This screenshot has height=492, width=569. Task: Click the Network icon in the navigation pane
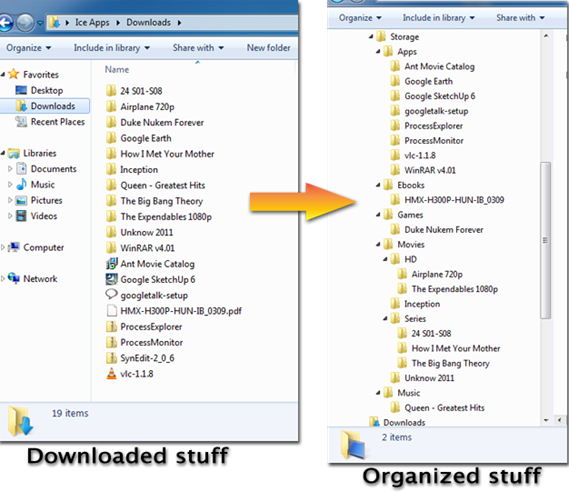(14, 278)
